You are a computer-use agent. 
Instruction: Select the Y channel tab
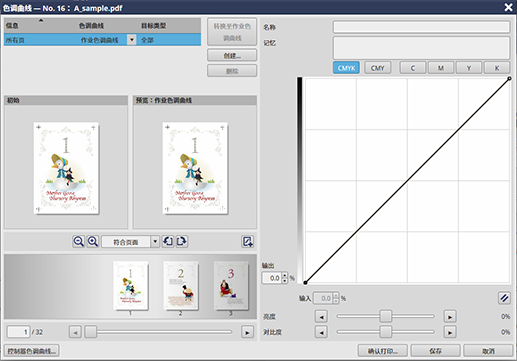coord(469,68)
